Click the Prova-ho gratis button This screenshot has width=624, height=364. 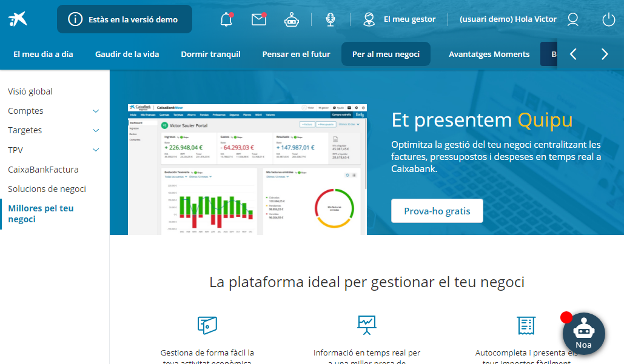(x=437, y=211)
